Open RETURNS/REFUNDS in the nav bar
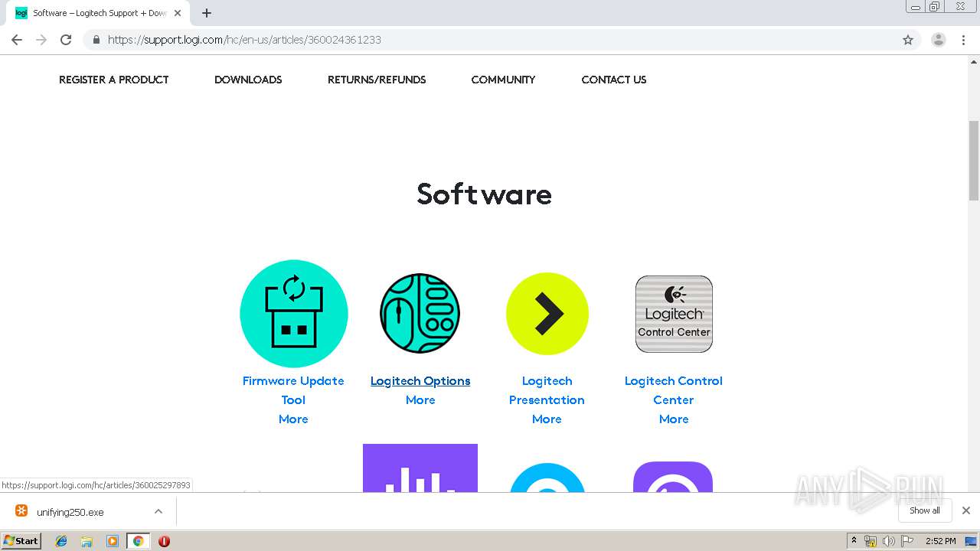Image resolution: width=980 pixels, height=551 pixels. [x=377, y=80]
